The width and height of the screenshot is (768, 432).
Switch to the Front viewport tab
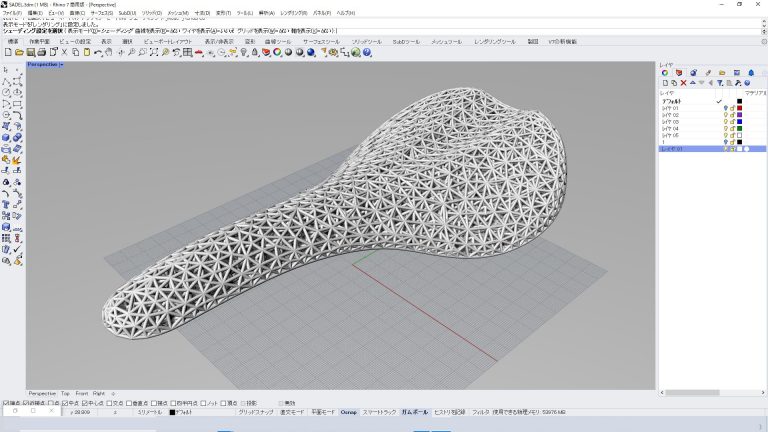click(82, 393)
